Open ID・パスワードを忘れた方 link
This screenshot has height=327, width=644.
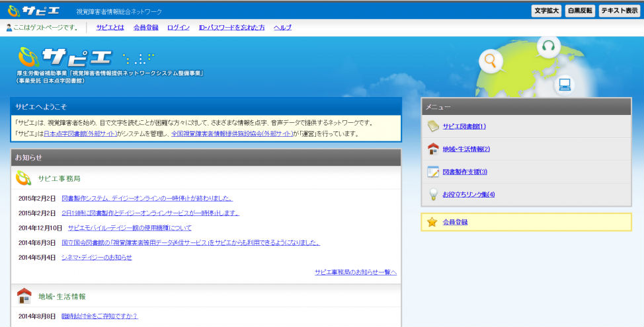coord(231,28)
